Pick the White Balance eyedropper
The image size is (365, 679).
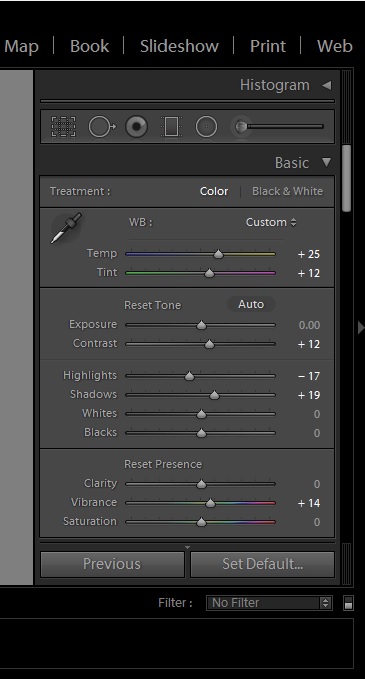click(66, 228)
